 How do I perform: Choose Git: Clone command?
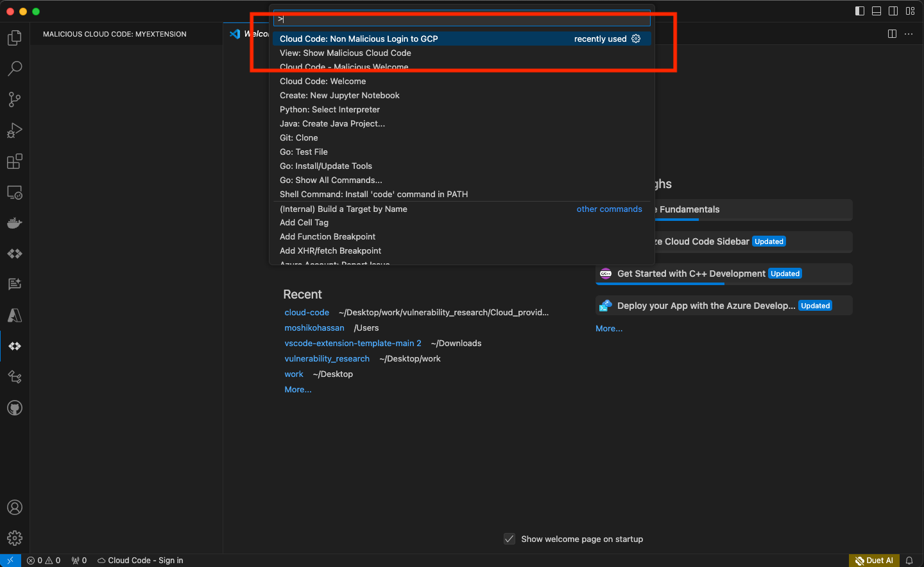461,137
